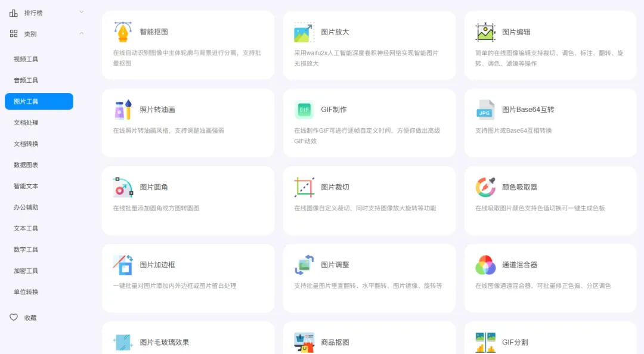Click description starting 在线自动识别图像中主体轮廓
644x354 pixels.
pyautogui.click(x=187, y=58)
